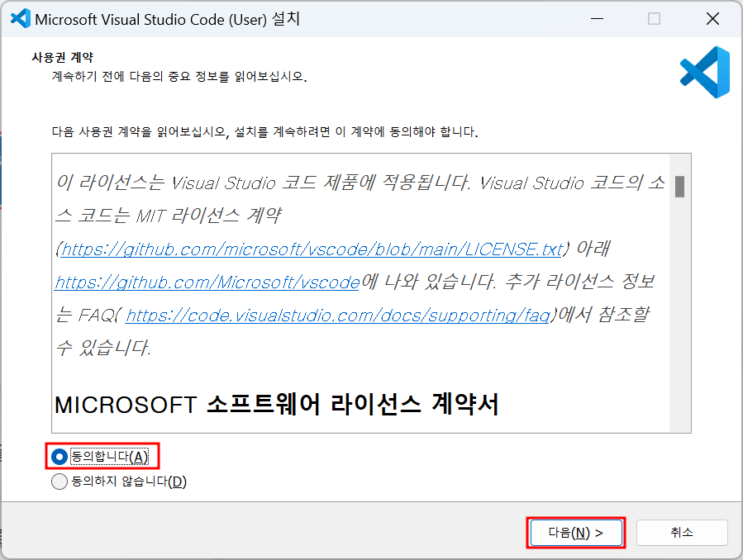Click the text 계속하기 전에 다음의 중요 정보를 읽어보십시오.

pyautogui.click(x=179, y=76)
